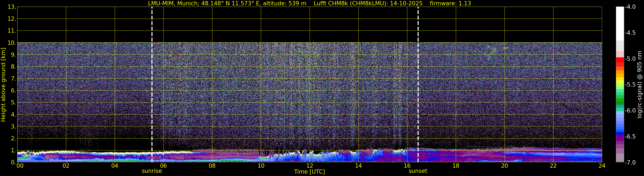Click the 'log(rc-signal) @ 905 nm' colorbar label
644x176 pixels.
tap(640, 84)
